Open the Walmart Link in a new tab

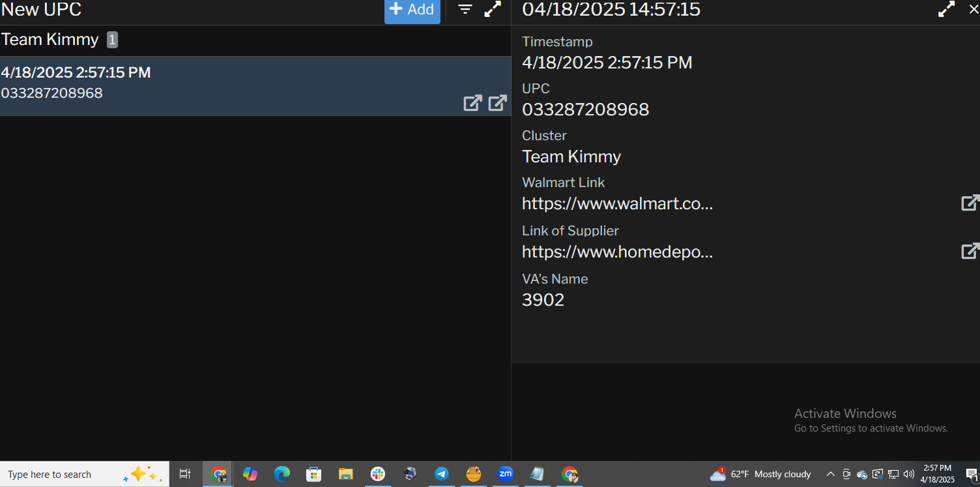(970, 203)
